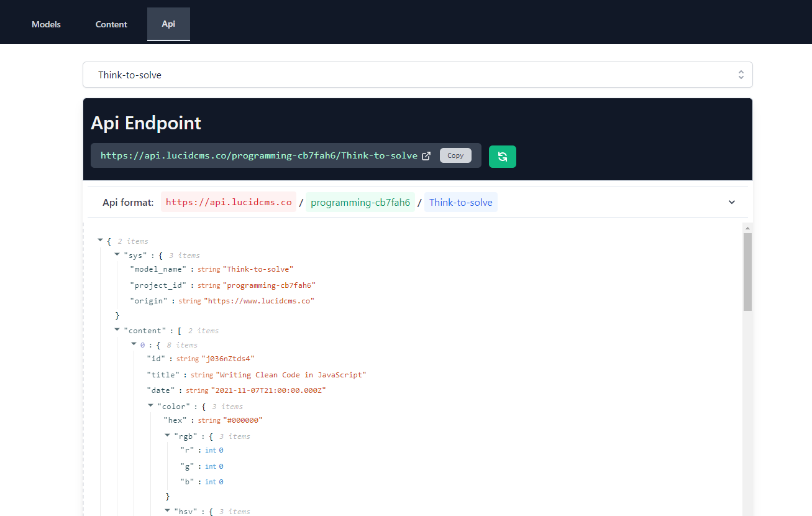The width and height of the screenshot is (812, 516).
Task: Click the "project_id" key
Action: pos(158,285)
